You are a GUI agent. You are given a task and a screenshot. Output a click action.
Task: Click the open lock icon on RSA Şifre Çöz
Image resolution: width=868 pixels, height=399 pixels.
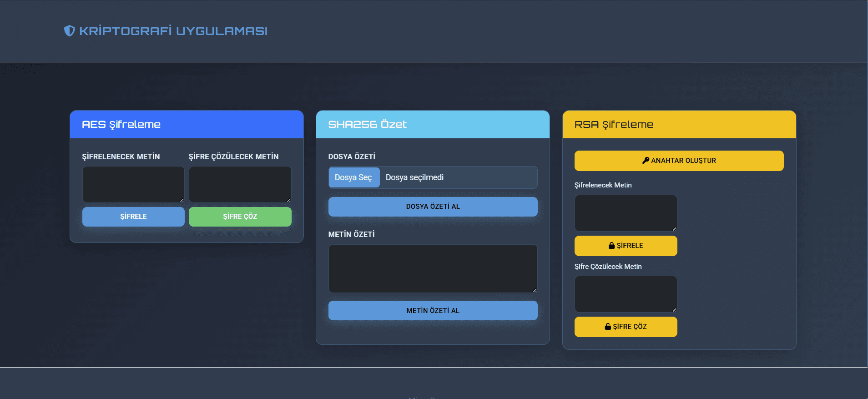click(x=608, y=326)
